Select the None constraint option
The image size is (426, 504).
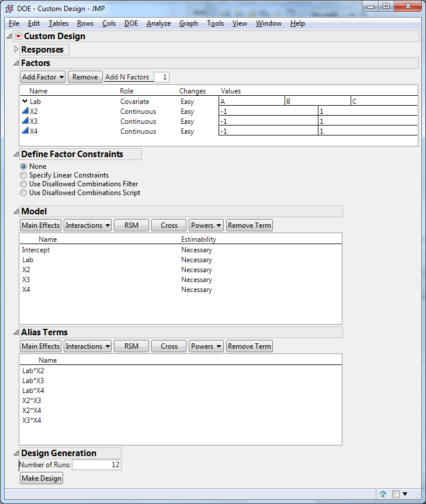pos(23,166)
